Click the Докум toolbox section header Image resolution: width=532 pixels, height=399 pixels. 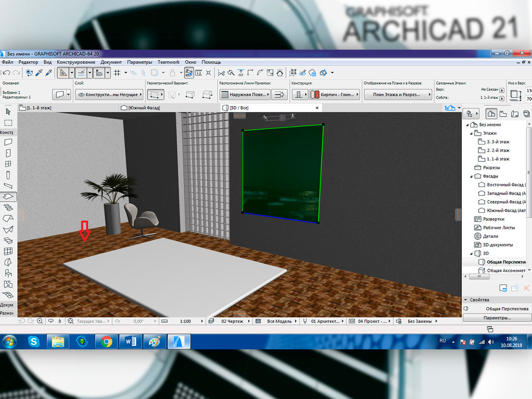pos(7,305)
